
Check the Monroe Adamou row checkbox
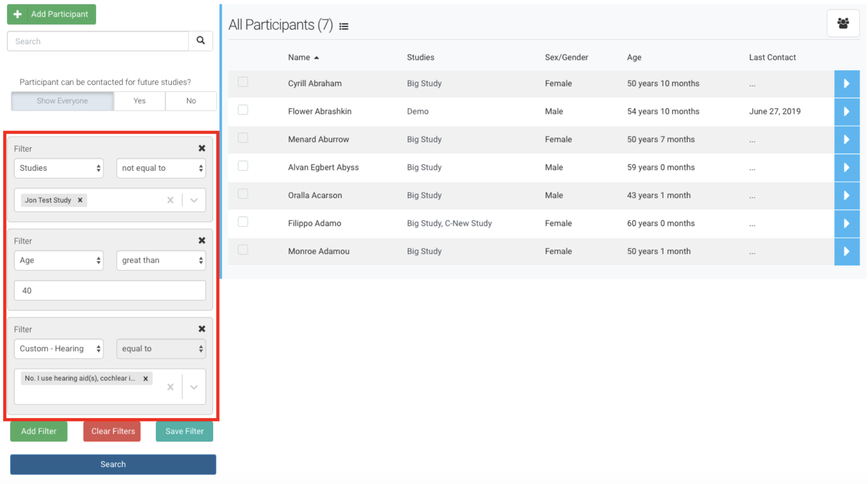[x=243, y=250]
